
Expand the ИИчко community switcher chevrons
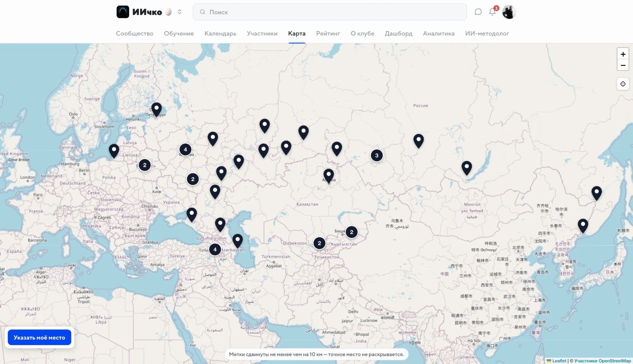(179, 12)
